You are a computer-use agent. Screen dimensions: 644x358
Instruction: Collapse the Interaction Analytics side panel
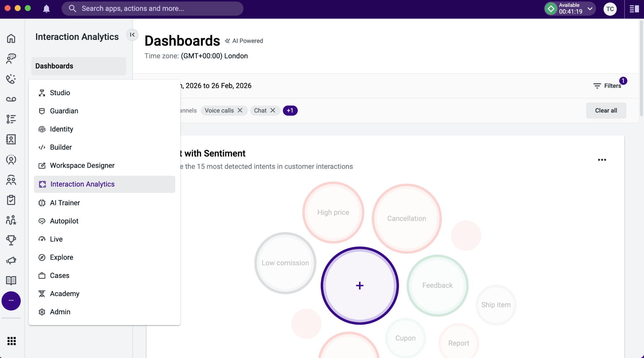pos(132,35)
